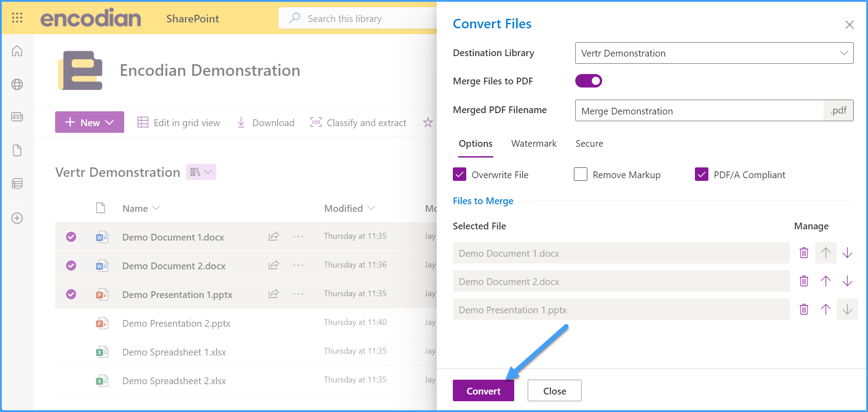Screen dimensions: 868x412
Task: Click the Demo Presentation 2.pptx PowerPoint icon
Action: click(102, 323)
